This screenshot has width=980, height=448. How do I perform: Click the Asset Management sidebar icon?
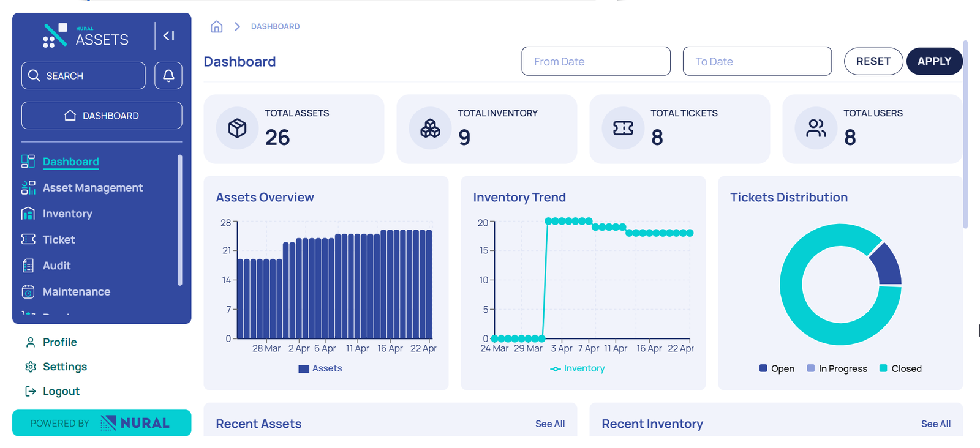pos(28,187)
